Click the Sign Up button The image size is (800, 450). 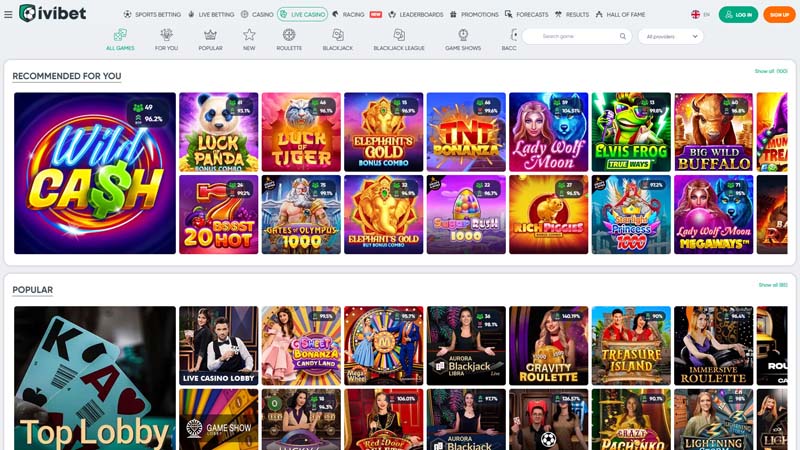[779, 14]
